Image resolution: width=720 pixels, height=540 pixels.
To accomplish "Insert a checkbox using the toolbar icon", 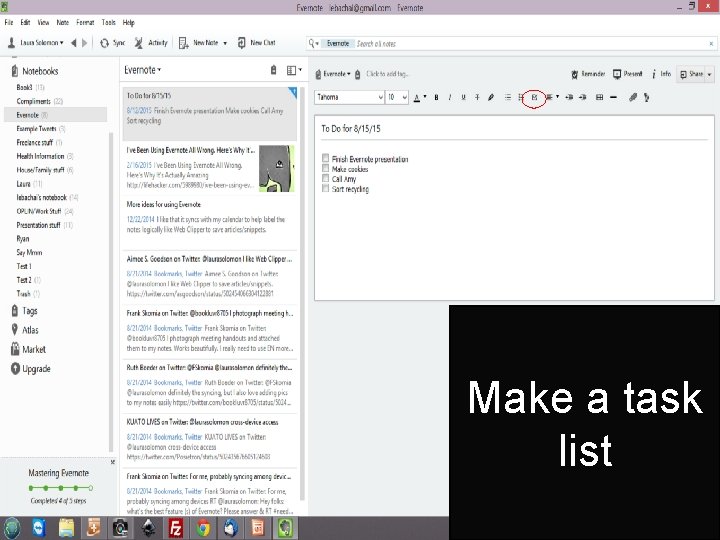I will click(534, 97).
